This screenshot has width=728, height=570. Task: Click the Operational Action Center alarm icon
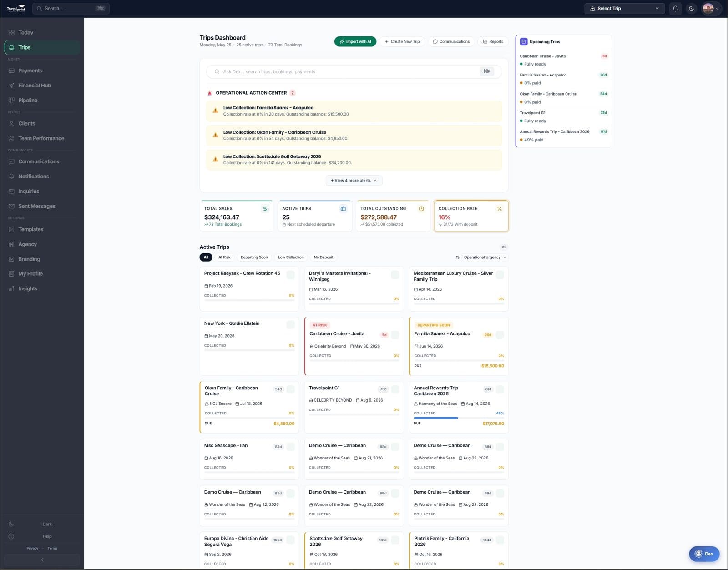click(x=210, y=93)
